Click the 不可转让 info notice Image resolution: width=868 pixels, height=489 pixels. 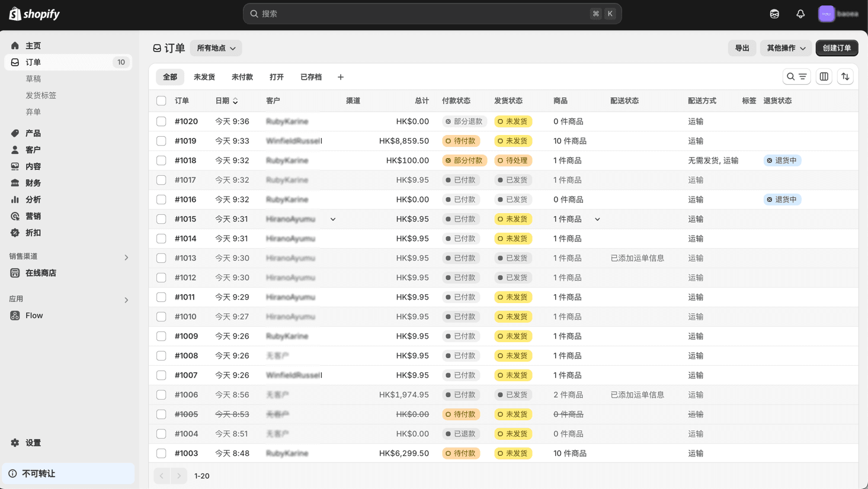pyautogui.click(x=68, y=474)
